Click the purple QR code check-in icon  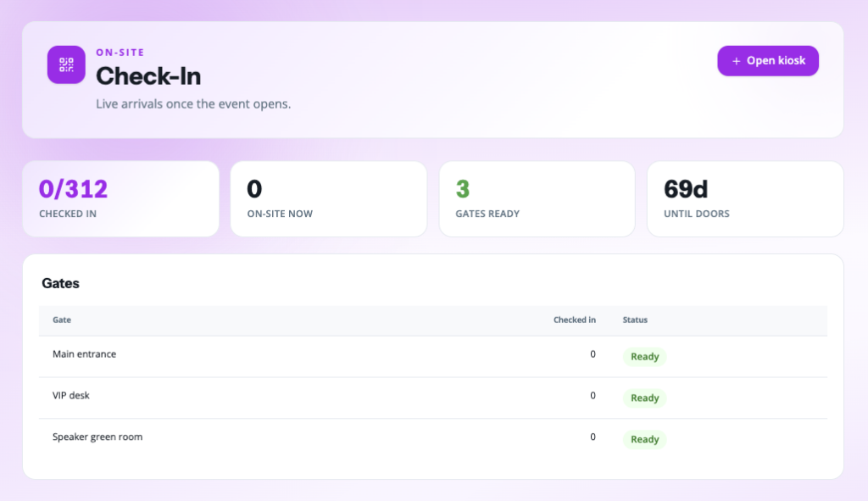pos(66,64)
